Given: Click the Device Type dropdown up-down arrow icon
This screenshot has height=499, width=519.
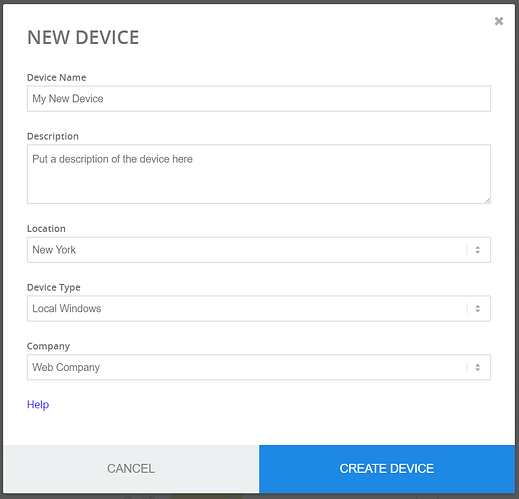Looking at the screenshot, I should click(477, 308).
